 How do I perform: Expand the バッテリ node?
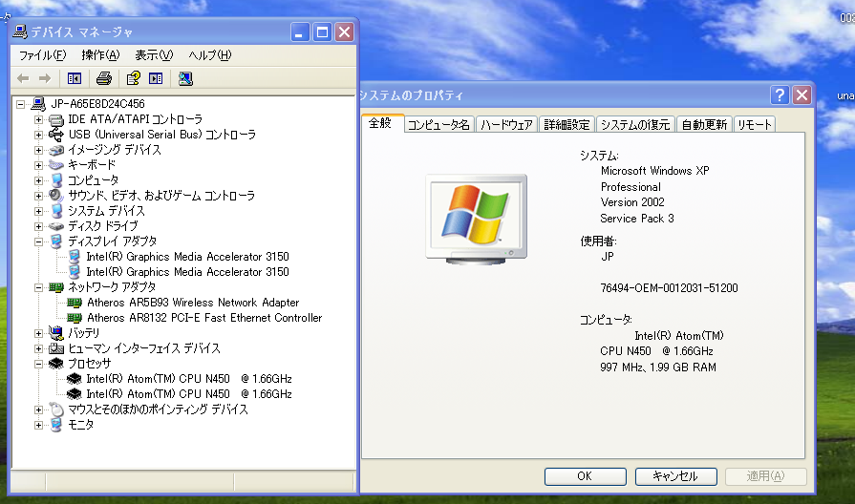coord(39,333)
